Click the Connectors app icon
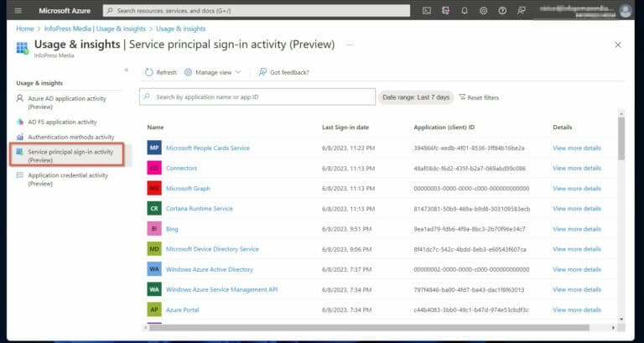Screen dimensions: 644x343 154,168
